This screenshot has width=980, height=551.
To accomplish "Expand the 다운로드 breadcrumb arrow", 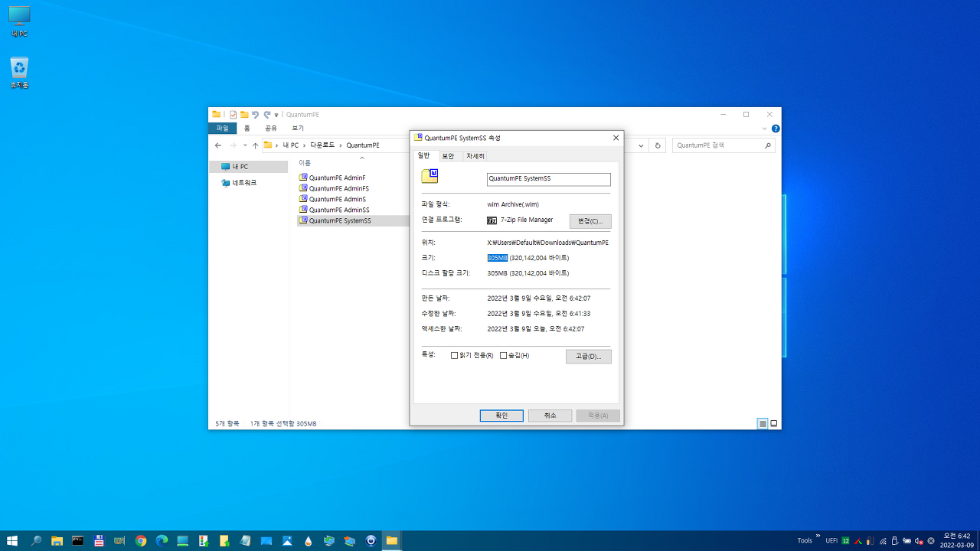I will pos(341,145).
